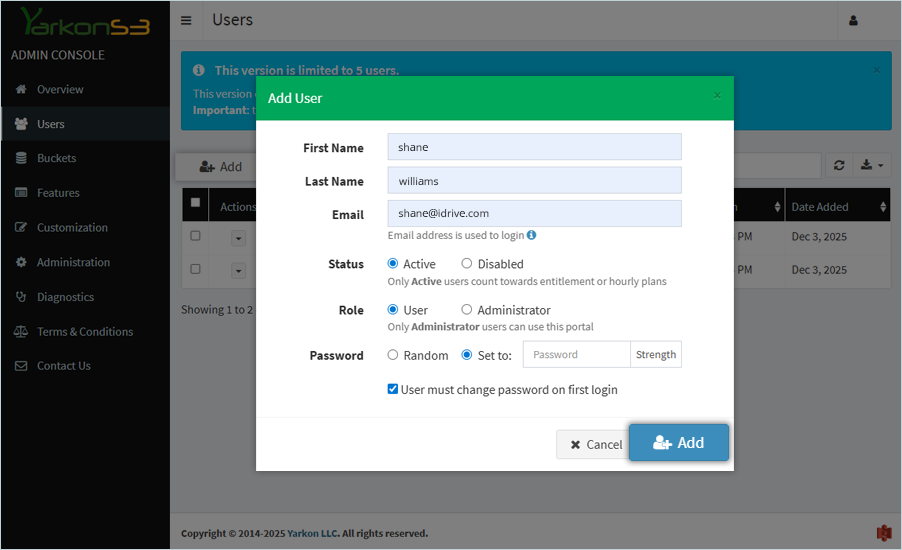
Task: Open Buckets in the sidebar
Action: click(56, 158)
